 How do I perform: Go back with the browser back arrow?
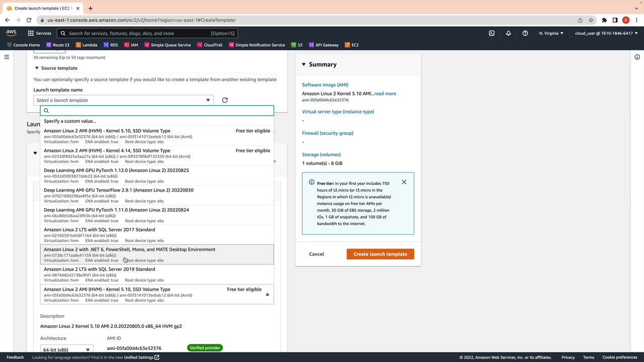[x=7, y=20]
